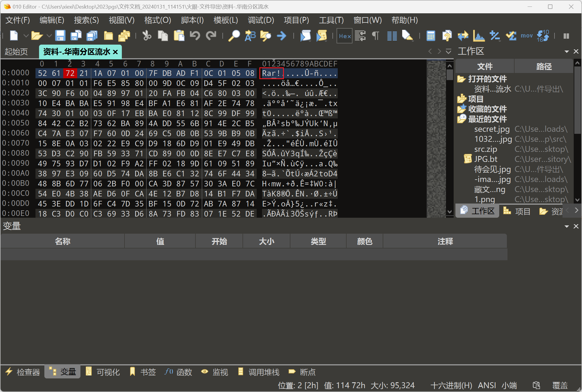The height and width of the screenshot is (392, 582).
Task: Switch to the 检查器 bottom tab
Action: tap(22, 372)
